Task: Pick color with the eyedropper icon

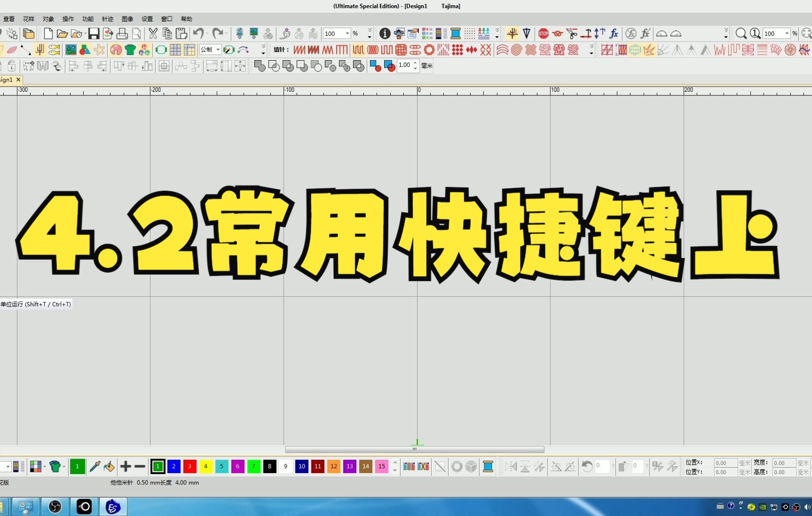Action: [95, 466]
